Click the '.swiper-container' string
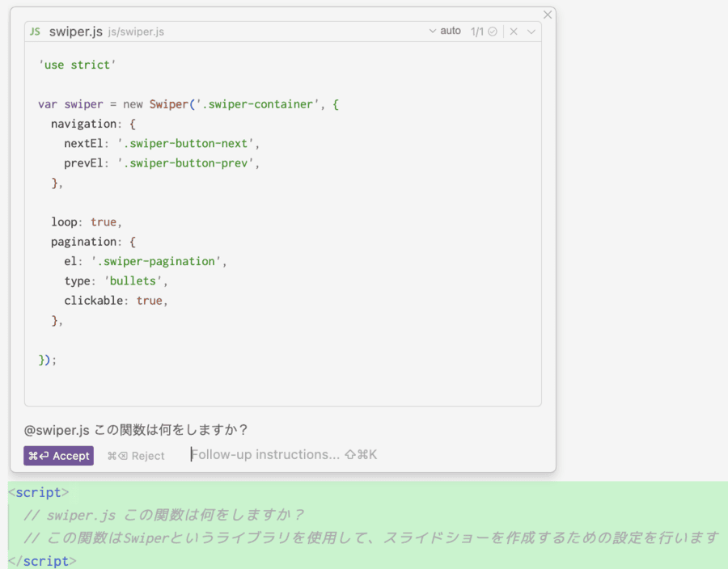728x569 pixels. tap(256, 104)
